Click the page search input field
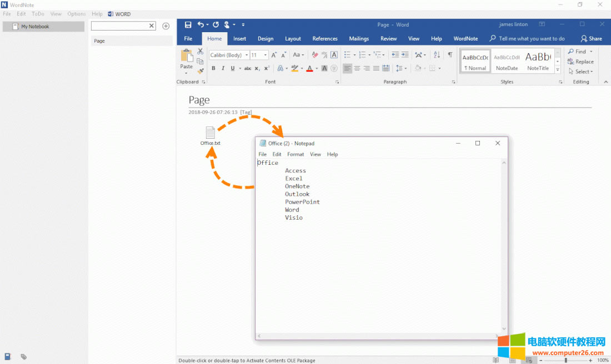The width and height of the screenshot is (611, 364). pyautogui.click(x=119, y=26)
